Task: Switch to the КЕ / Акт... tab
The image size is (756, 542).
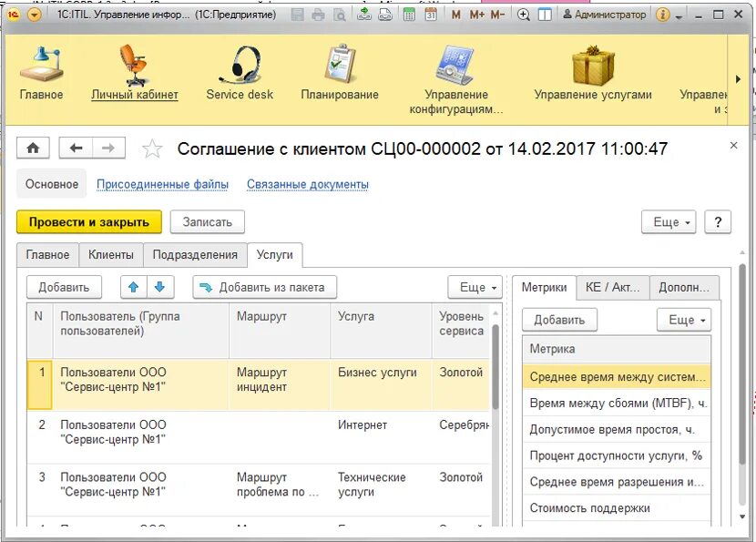Action: (613, 287)
